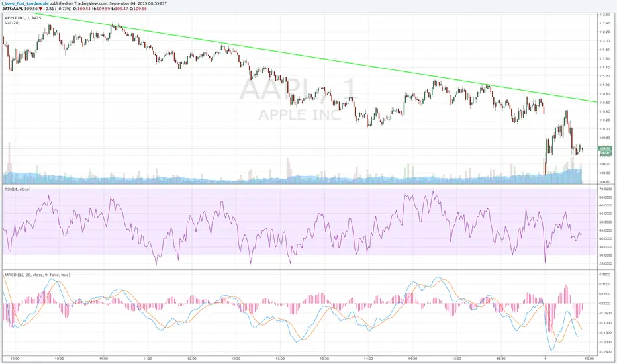Click the 12:00 time axis label
Screen dimensions: 617x364
click(191, 359)
